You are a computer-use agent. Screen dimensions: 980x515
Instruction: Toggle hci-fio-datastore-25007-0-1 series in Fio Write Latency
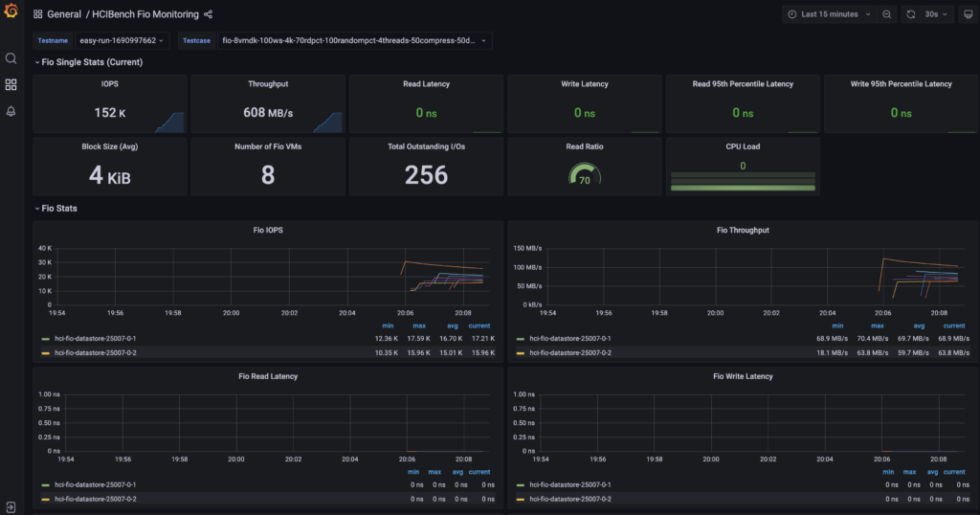click(570, 484)
